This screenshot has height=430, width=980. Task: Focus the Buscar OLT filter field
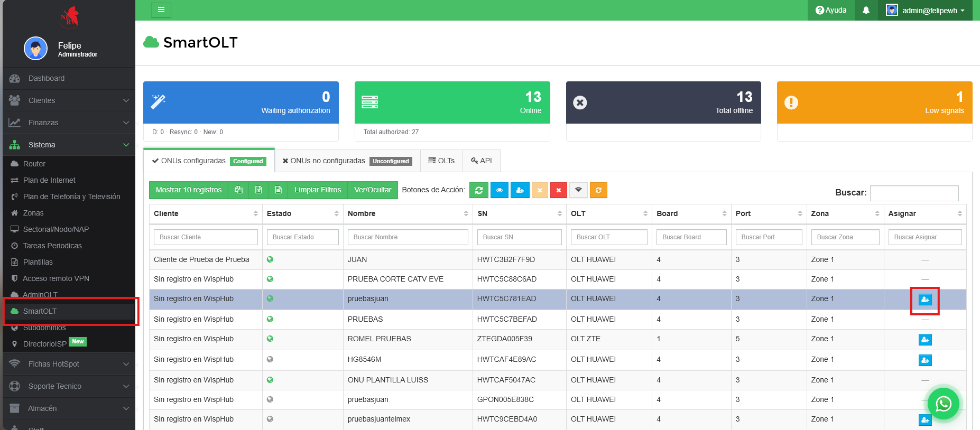[x=609, y=237]
